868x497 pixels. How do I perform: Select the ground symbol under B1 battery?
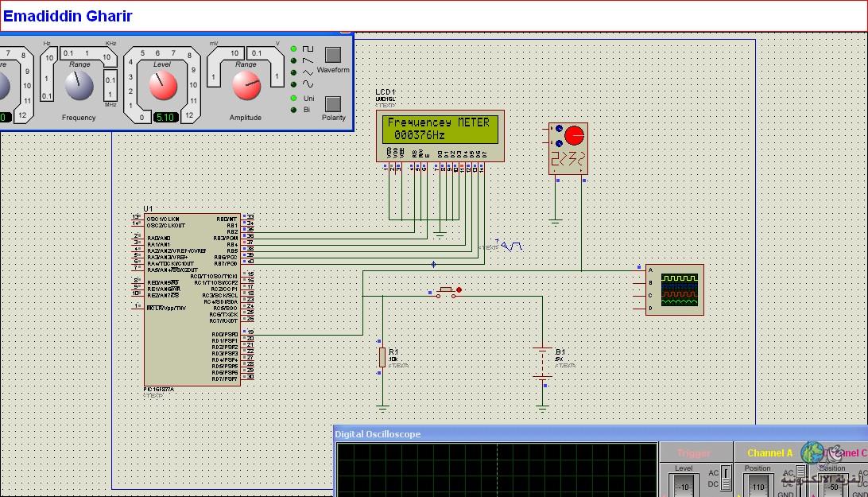pos(542,409)
